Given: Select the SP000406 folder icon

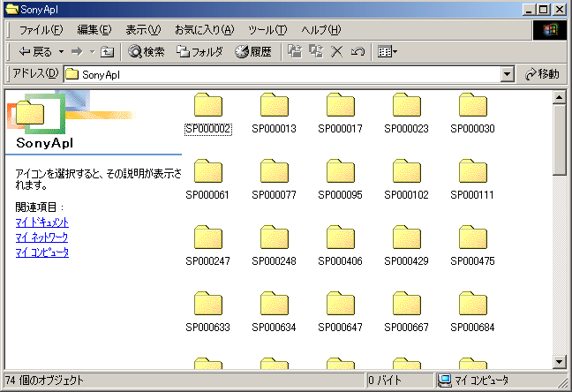Looking at the screenshot, I should 341,237.
